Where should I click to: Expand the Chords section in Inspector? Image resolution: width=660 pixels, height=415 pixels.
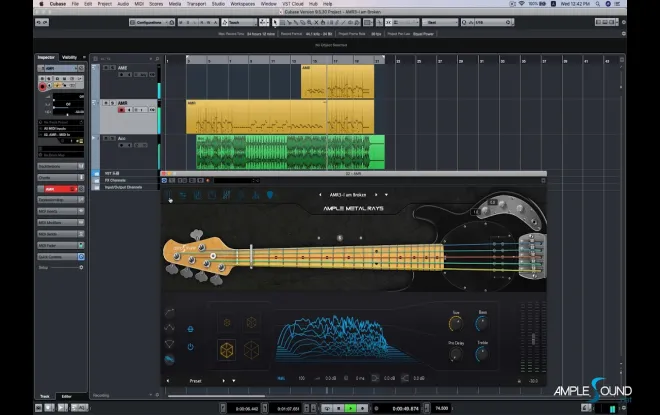(x=61, y=178)
